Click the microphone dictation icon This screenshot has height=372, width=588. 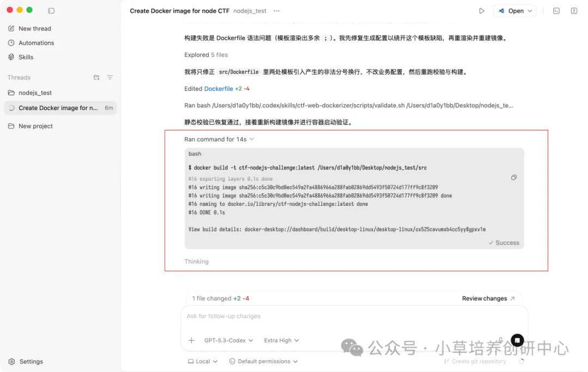point(501,340)
